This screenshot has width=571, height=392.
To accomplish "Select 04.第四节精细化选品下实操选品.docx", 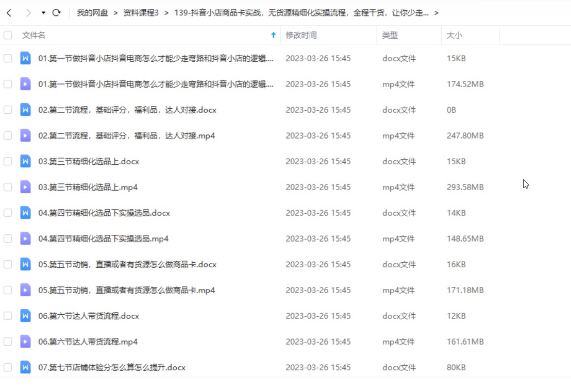I will pyautogui.click(x=104, y=213).
